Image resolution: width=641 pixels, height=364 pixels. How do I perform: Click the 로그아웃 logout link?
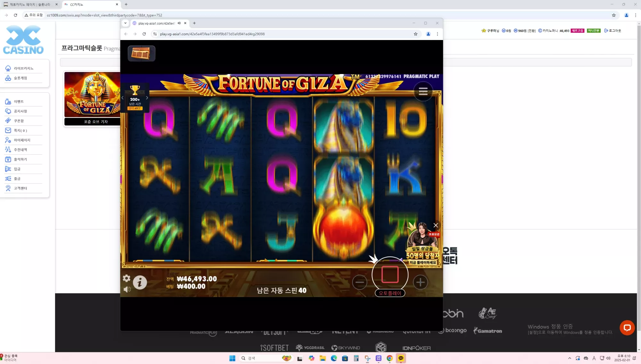[612, 31]
